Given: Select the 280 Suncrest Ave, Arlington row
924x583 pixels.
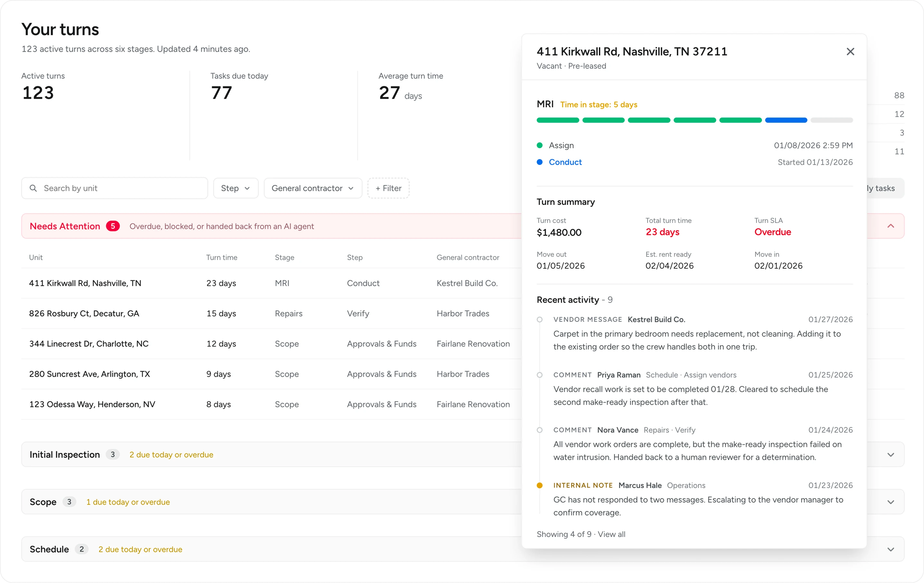Looking at the screenshot, I should point(271,374).
